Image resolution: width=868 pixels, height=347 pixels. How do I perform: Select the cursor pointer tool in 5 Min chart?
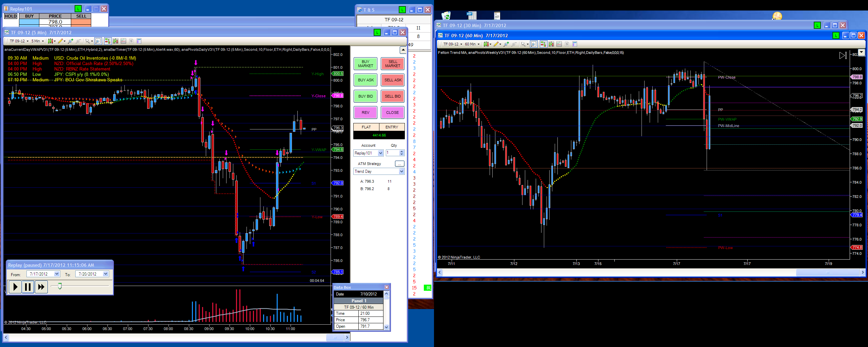(x=87, y=41)
